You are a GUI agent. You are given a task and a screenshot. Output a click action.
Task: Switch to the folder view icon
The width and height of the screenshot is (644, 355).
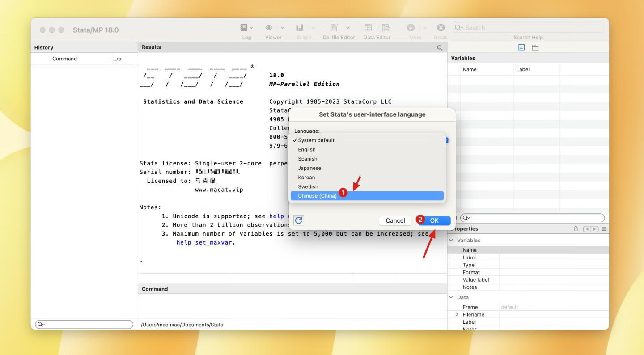[x=535, y=47]
